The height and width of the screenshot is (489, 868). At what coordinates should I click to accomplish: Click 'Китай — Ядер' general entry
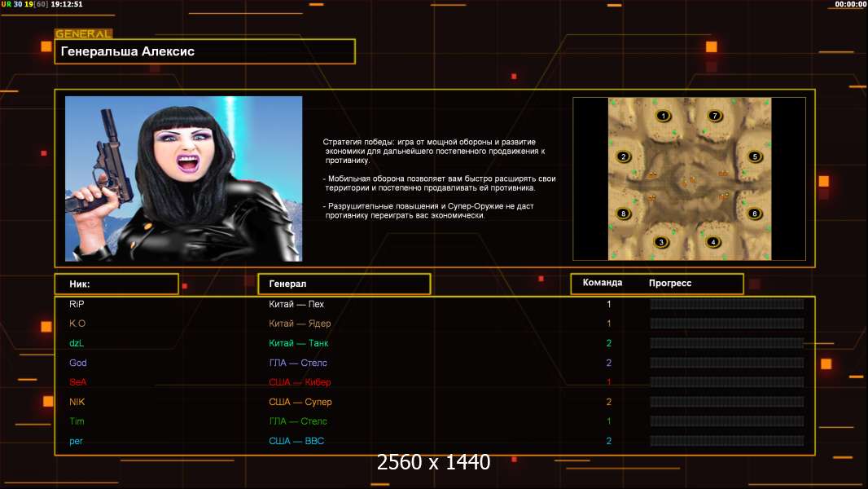coord(300,324)
